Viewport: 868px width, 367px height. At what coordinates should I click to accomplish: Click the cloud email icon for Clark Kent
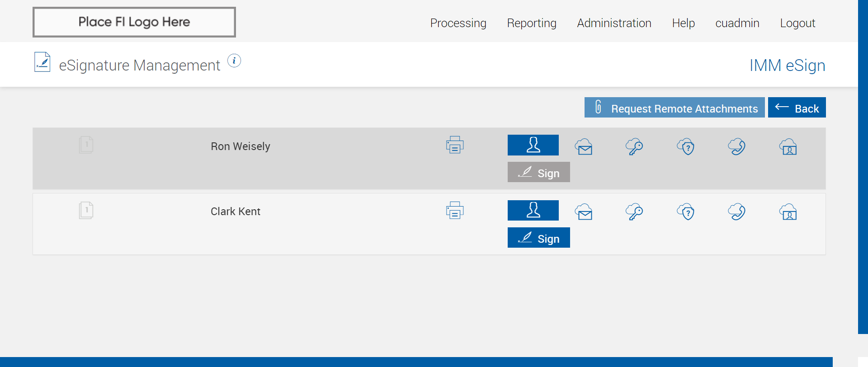click(584, 212)
